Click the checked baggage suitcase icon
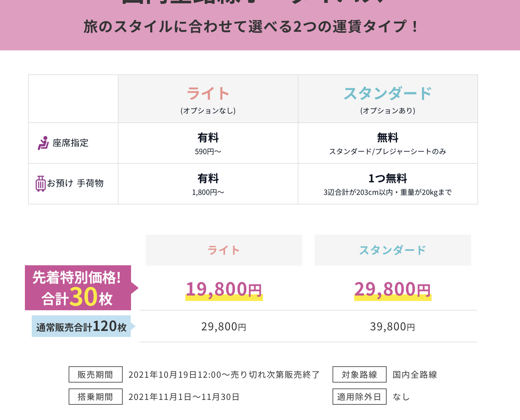This screenshot has height=420, width=520. click(x=40, y=183)
